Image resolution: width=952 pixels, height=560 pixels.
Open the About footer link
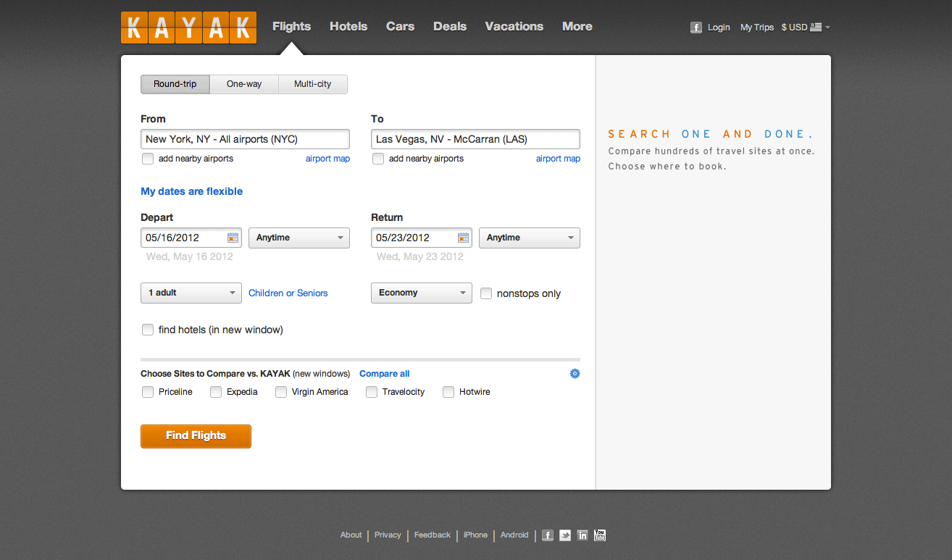point(351,535)
